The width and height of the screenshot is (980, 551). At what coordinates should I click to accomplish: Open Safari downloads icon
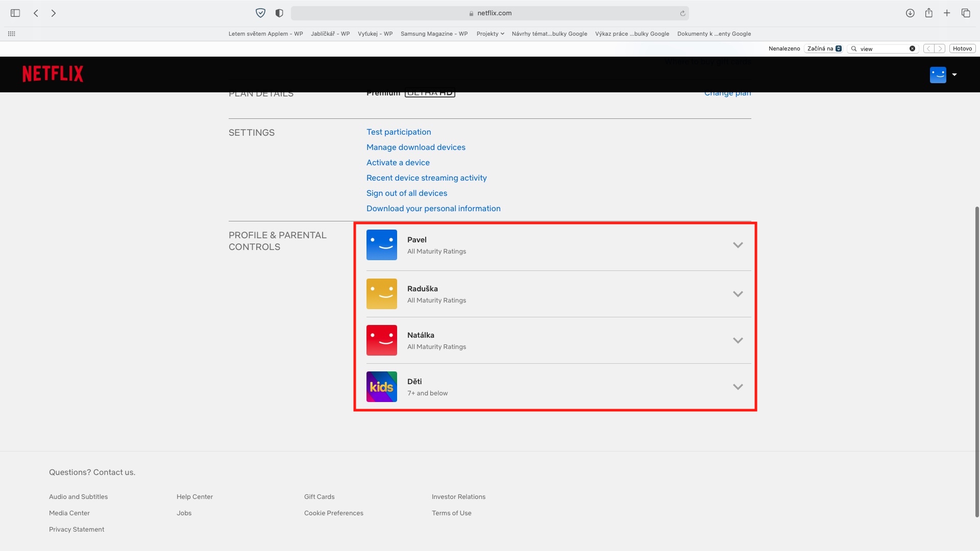click(x=910, y=13)
